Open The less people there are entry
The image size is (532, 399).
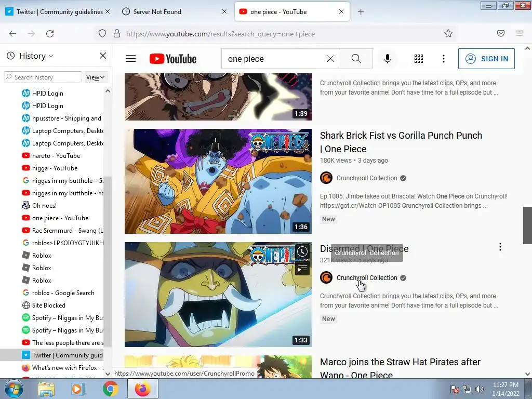pyautogui.click(x=62, y=343)
